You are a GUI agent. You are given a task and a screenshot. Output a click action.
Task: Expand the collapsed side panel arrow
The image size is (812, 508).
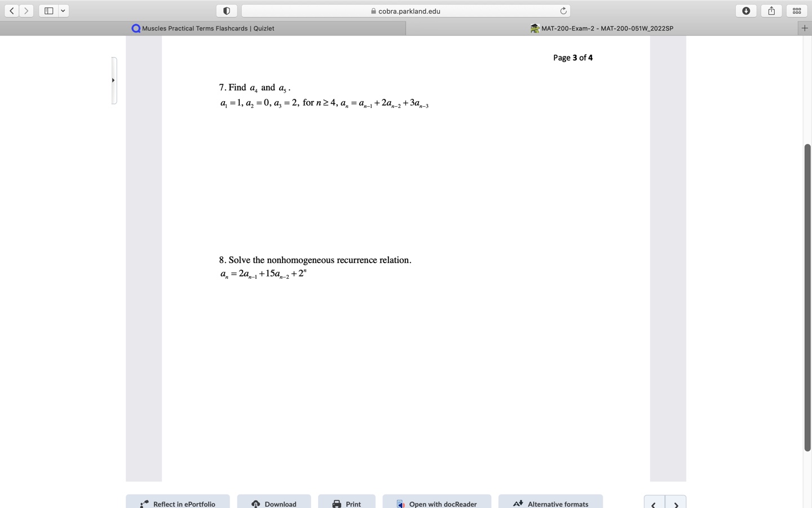(x=113, y=81)
